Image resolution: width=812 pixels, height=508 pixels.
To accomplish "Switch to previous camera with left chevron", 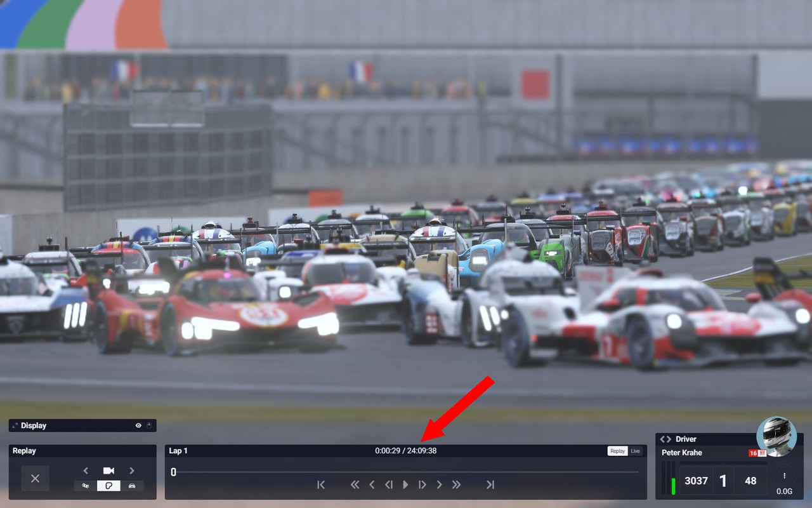I will [86, 471].
